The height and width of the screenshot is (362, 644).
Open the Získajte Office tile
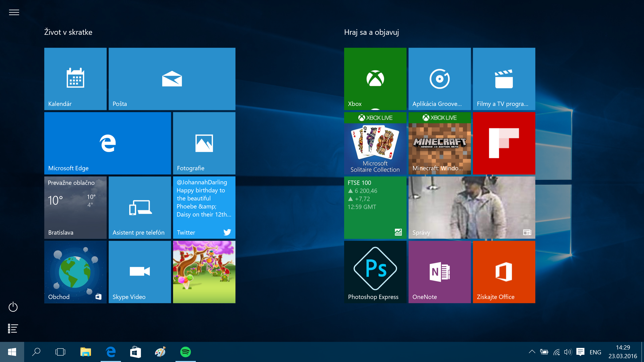pos(504,272)
